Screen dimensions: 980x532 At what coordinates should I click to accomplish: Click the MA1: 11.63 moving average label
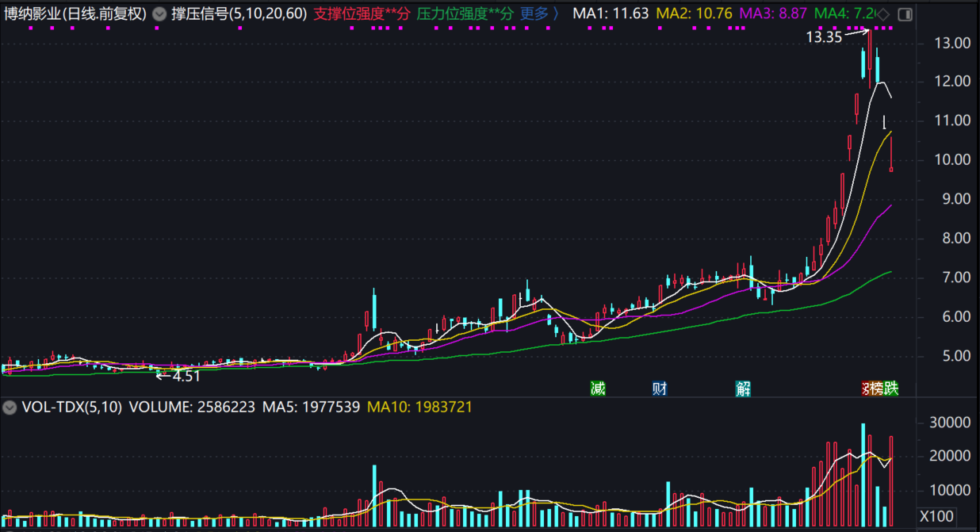[x=611, y=14]
